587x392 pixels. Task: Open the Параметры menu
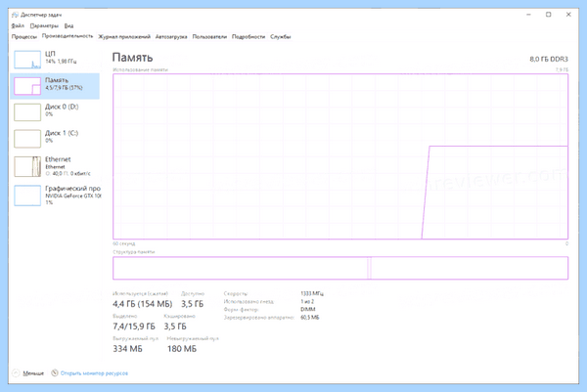[x=44, y=25]
